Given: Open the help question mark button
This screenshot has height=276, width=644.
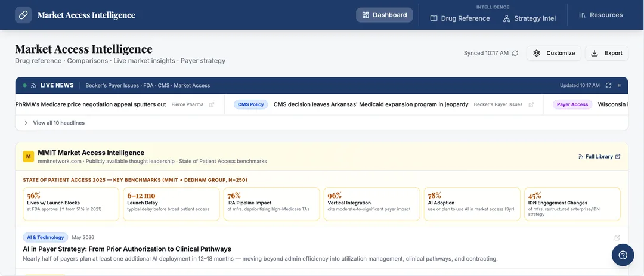Looking at the screenshot, I should coord(623,255).
